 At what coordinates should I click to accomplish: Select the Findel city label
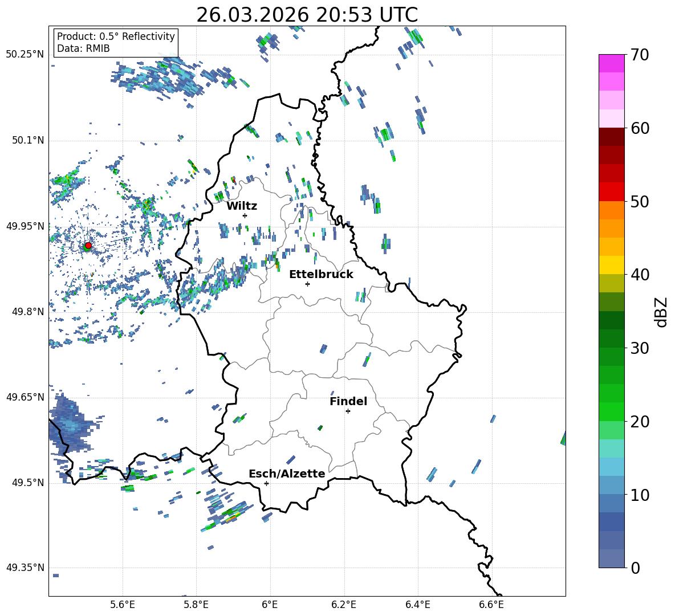point(348,401)
